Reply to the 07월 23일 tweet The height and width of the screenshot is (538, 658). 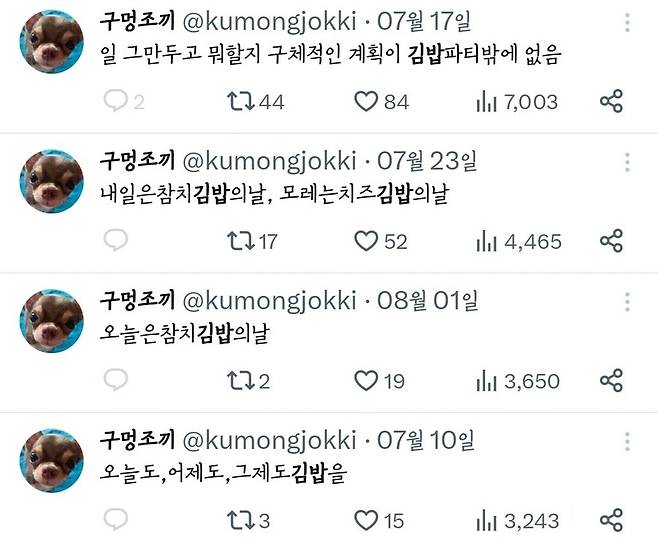[x=115, y=240]
